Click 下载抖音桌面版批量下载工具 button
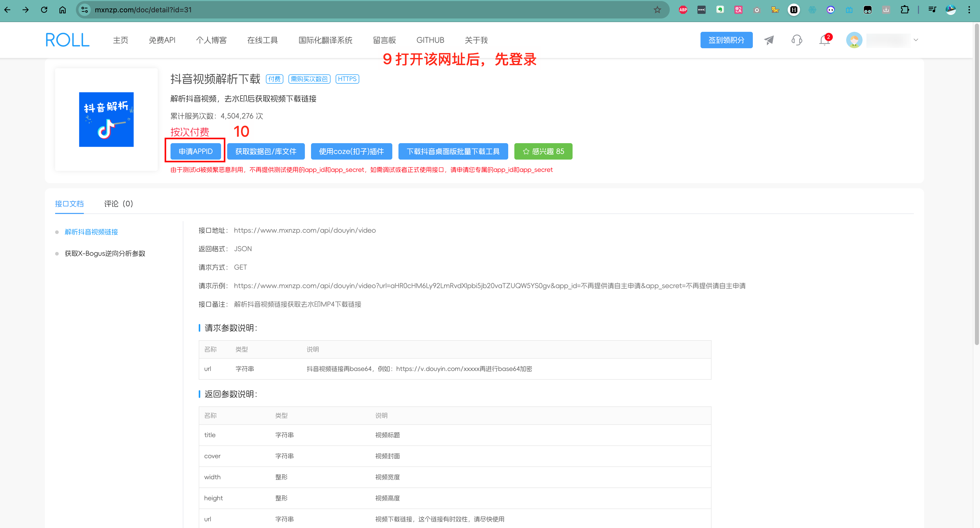Viewport: 980px width, 528px height. click(x=453, y=152)
